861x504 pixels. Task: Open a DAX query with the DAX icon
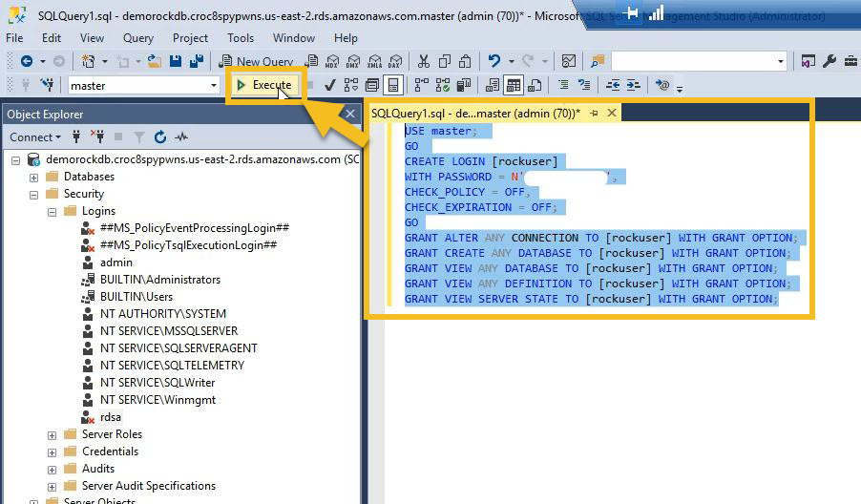coord(395,61)
